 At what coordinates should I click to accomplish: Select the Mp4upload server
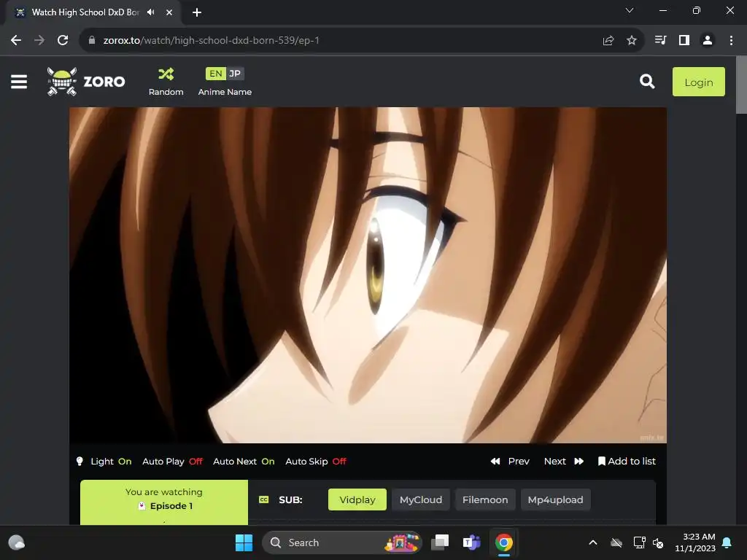click(555, 499)
